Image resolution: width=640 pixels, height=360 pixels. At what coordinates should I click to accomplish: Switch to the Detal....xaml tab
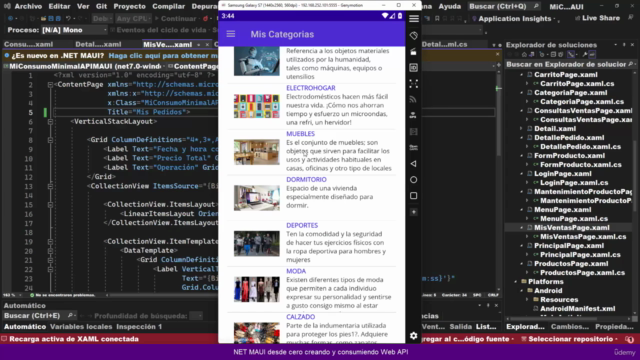coord(98,44)
